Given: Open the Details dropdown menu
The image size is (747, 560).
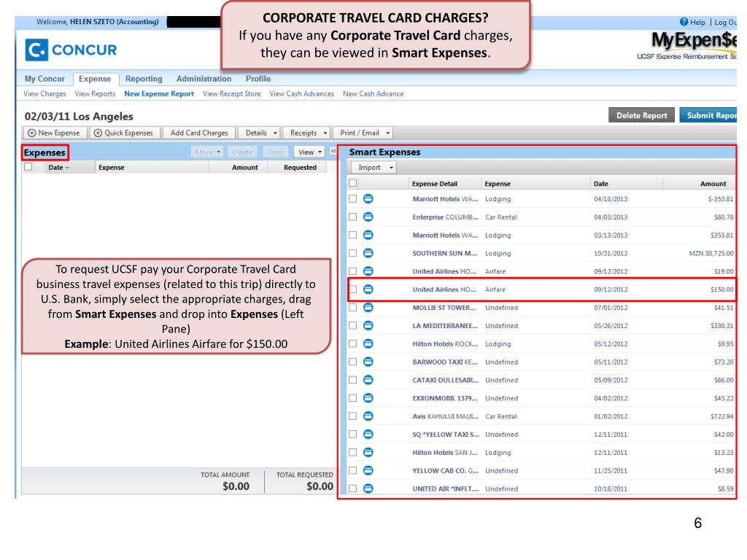Looking at the screenshot, I should tap(259, 133).
